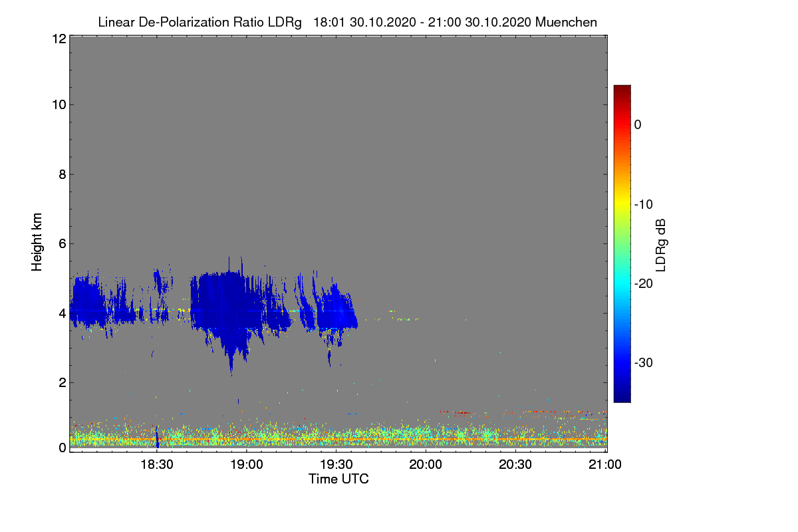798x532 pixels.
Task: Click the 2 km height tick label
Action: tap(61, 382)
